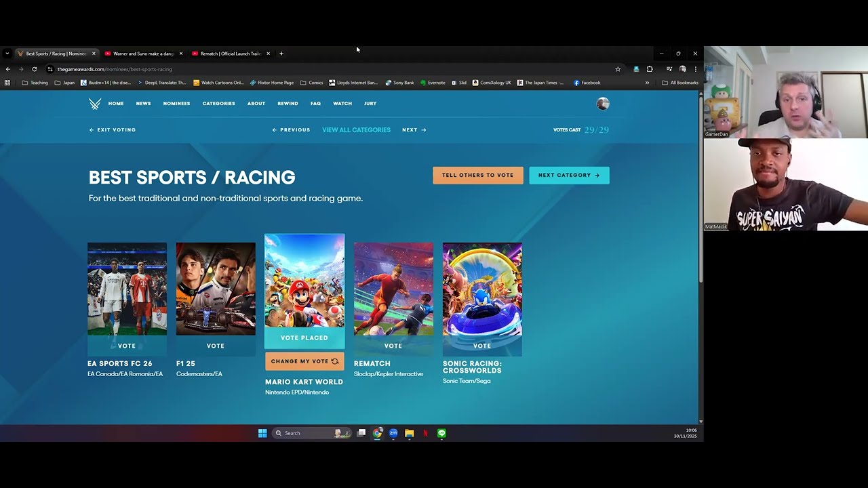Image resolution: width=868 pixels, height=488 pixels.
Task: Open the Japan Times bookmark
Action: (540, 83)
